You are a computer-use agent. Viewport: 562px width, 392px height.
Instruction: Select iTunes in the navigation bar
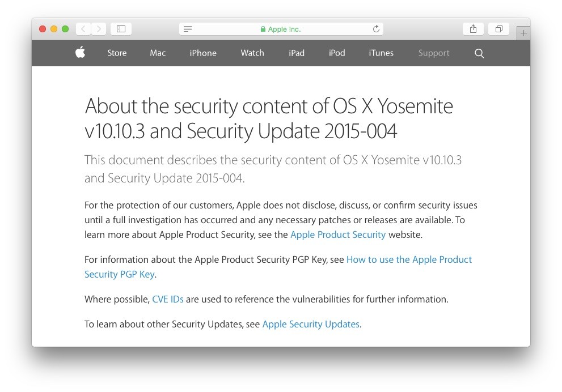pyautogui.click(x=381, y=53)
